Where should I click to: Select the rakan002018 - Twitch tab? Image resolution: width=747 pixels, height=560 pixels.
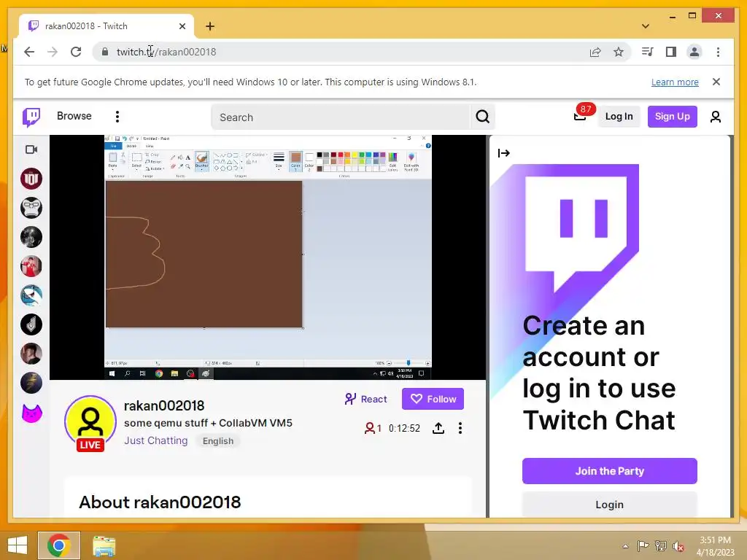point(107,26)
